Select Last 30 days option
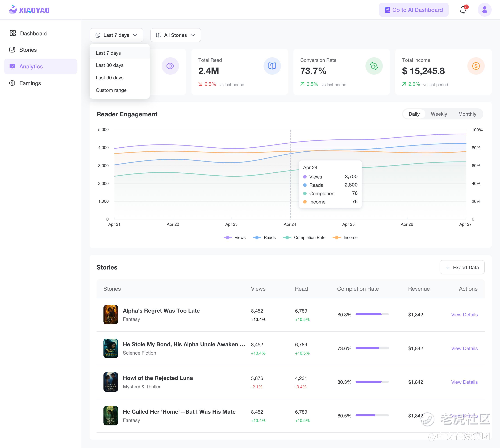This screenshot has height=448, width=500. pyautogui.click(x=110, y=65)
